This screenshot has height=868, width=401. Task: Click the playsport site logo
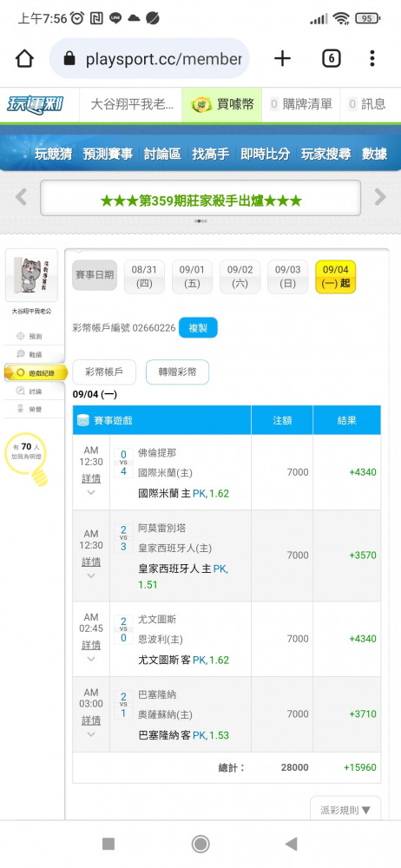(x=36, y=104)
